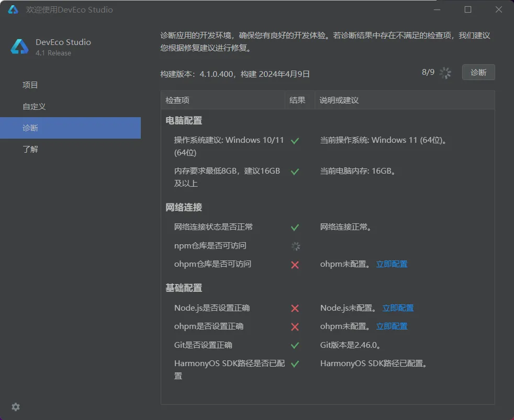Click the 结果 column header
The width and height of the screenshot is (514, 420).
pos(300,100)
